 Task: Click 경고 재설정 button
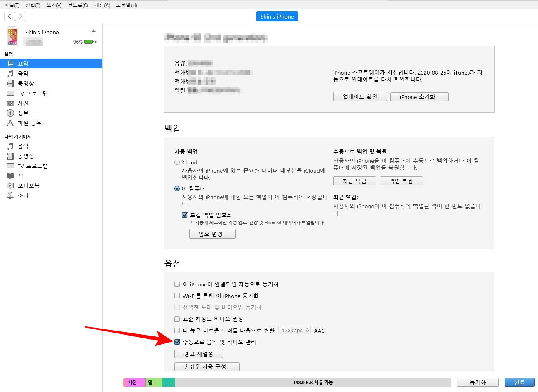[x=198, y=354]
